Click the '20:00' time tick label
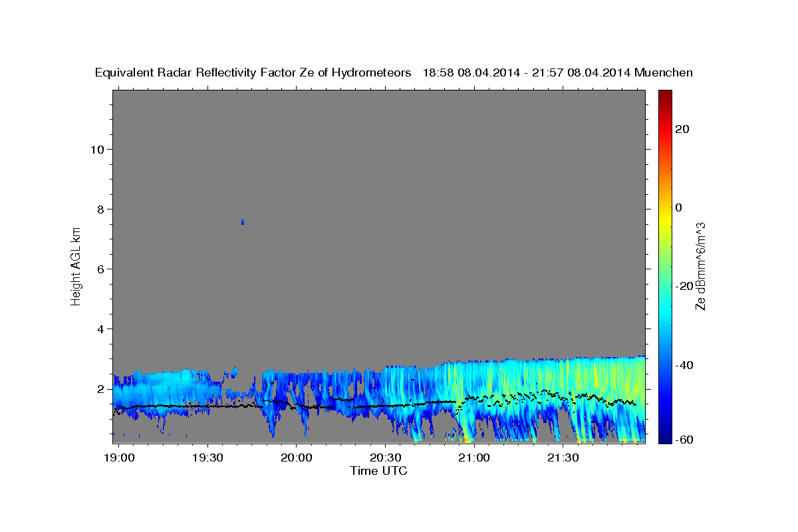Viewport: 798px width, 532px height. pyautogui.click(x=296, y=458)
